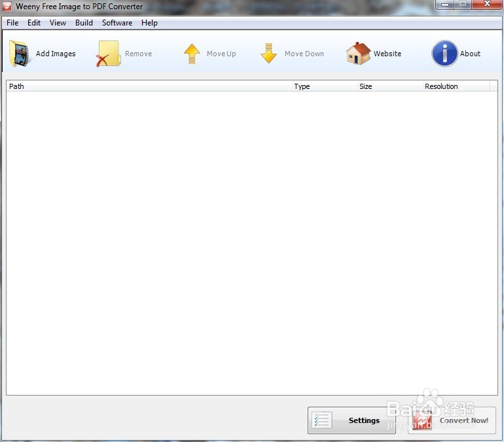Viewport: 504px width, 442px height.
Task: Sort list by Type column header
Action: click(325, 86)
